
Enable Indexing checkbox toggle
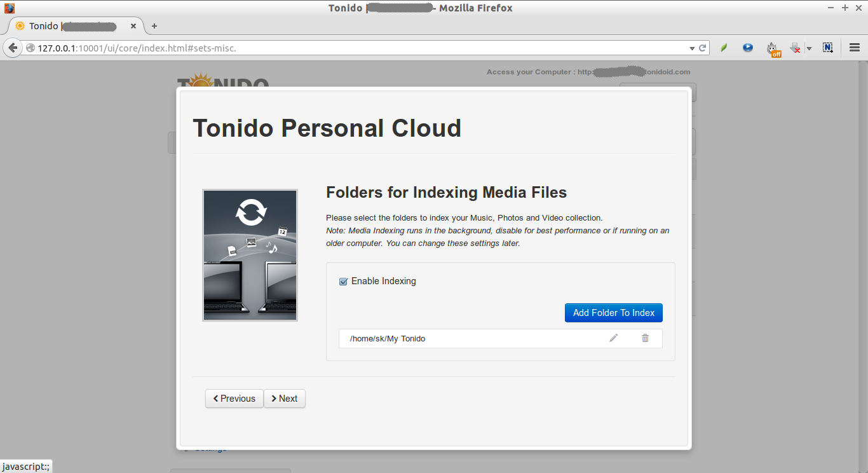coord(343,282)
